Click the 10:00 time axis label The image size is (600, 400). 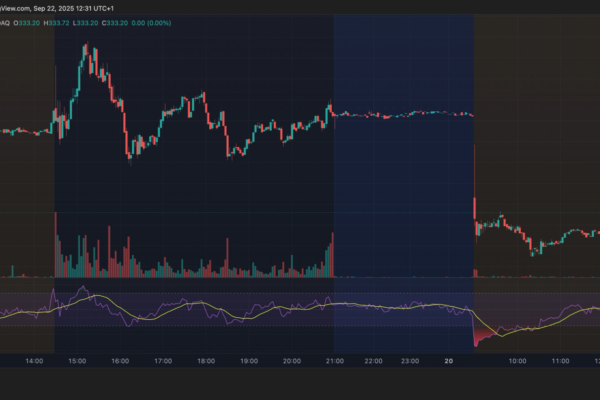click(x=518, y=360)
